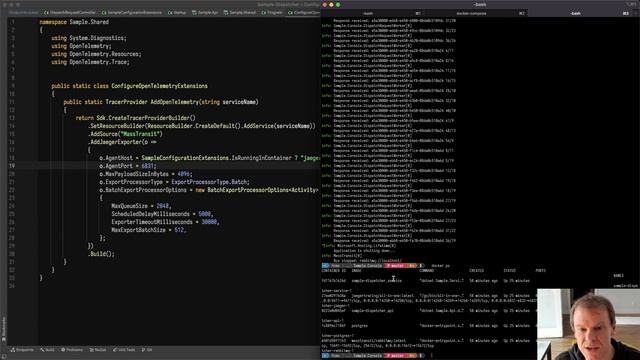Open the Sample.Shared project tab
640x360 pixels.
(x=240, y=13)
